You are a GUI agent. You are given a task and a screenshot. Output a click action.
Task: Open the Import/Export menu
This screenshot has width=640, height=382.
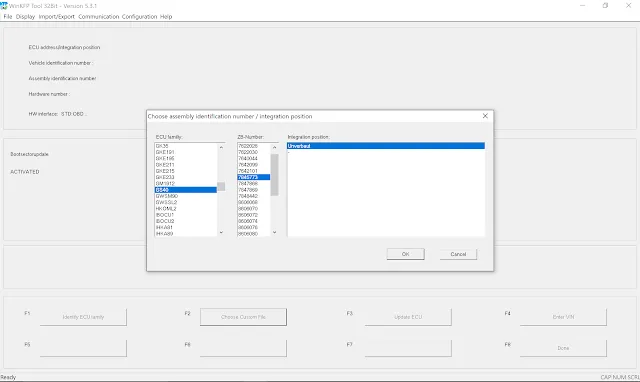pos(56,17)
